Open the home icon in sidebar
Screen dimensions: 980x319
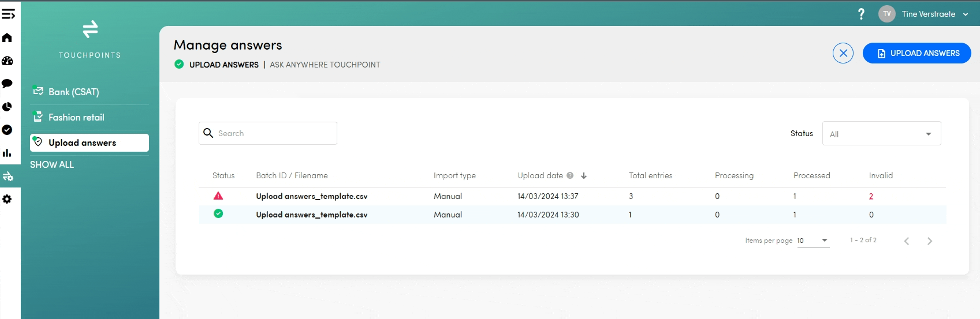coord(7,38)
